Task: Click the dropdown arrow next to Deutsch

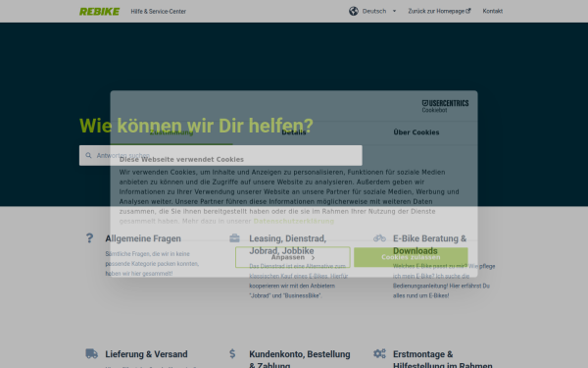Action: [x=394, y=11]
